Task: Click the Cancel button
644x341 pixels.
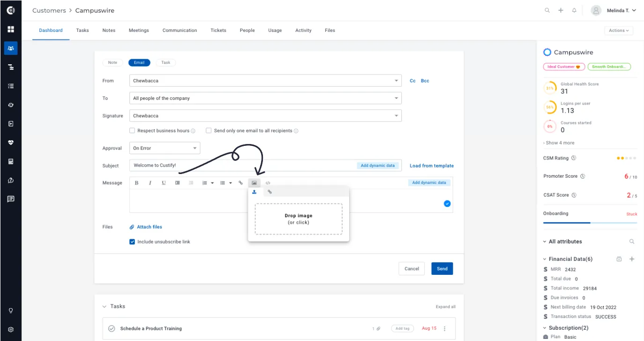Action: 412,269
